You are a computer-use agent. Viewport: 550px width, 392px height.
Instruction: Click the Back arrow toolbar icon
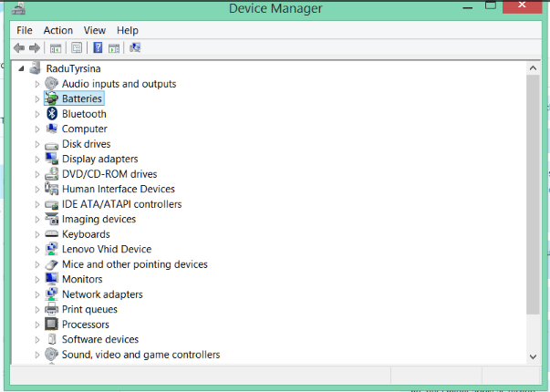(x=19, y=47)
